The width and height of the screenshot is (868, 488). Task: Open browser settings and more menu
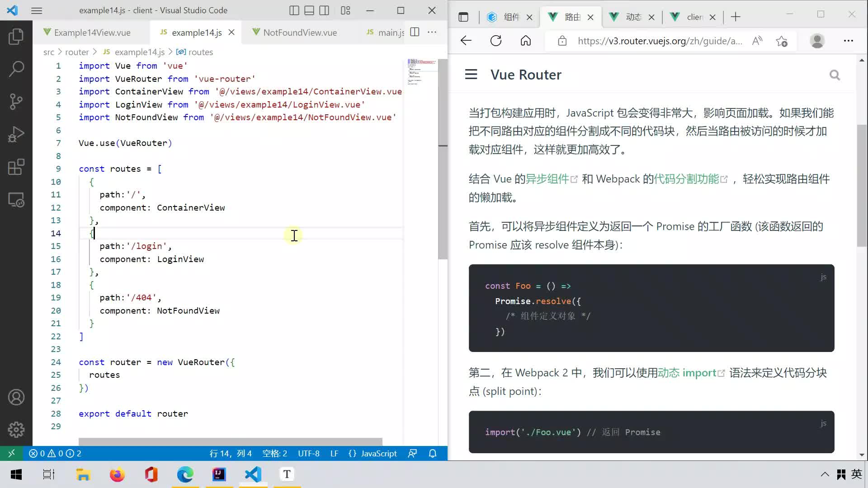848,41
